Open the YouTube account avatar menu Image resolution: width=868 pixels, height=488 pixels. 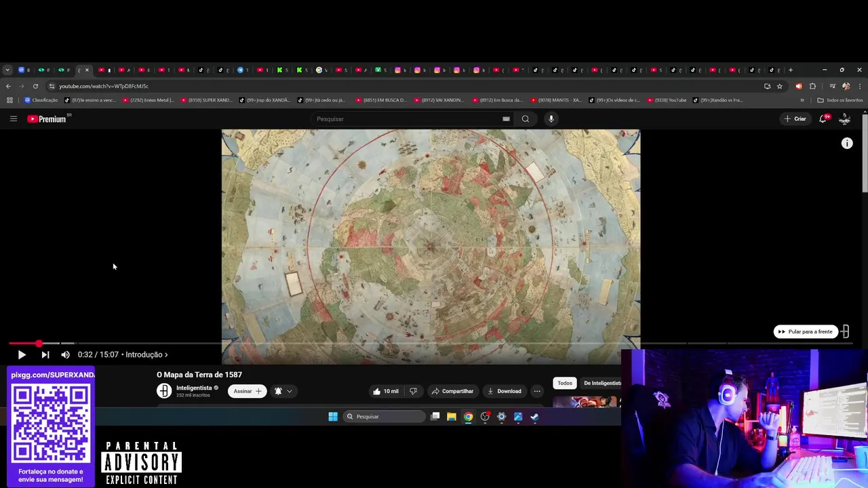point(845,119)
